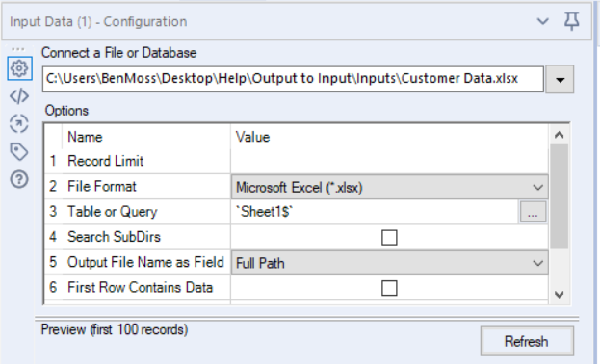600x364 pixels.
Task: Click the Value column header
Action: pos(252,137)
